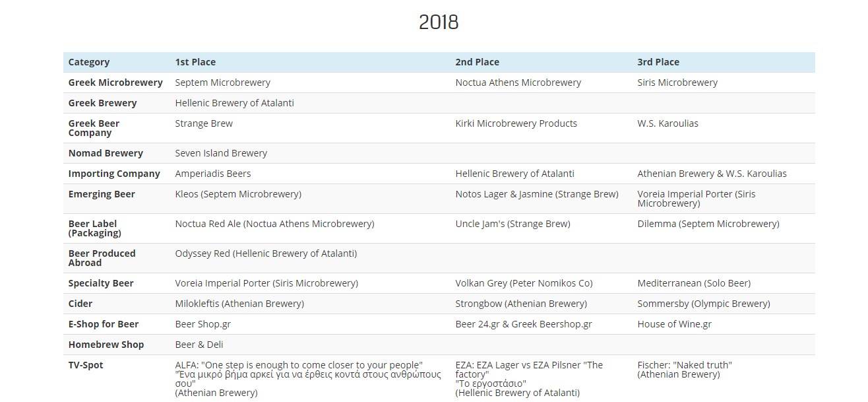Select Septem Microbrewery in the Greek Microbrewery row
This screenshot has height=402, width=868.
(222, 83)
